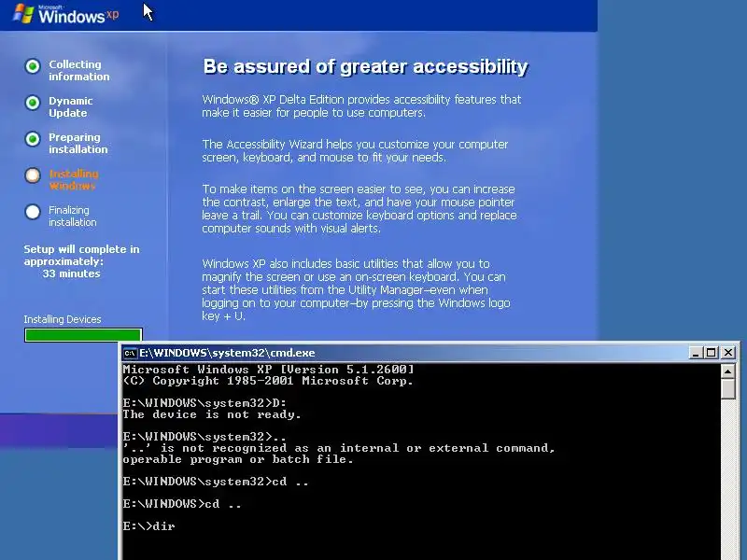Image resolution: width=747 pixels, height=560 pixels.
Task: Click the 'E:\>dir' command line
Action: [x=148, y=526]
